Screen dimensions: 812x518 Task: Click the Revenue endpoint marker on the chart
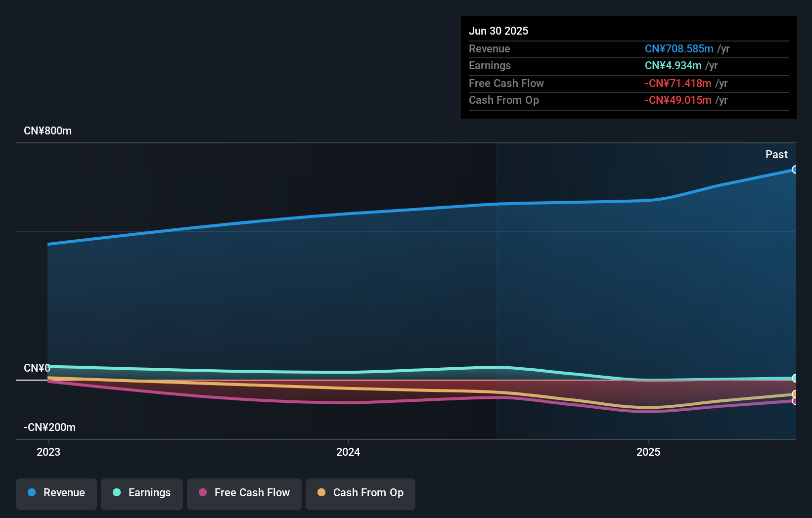pos(795,170)
